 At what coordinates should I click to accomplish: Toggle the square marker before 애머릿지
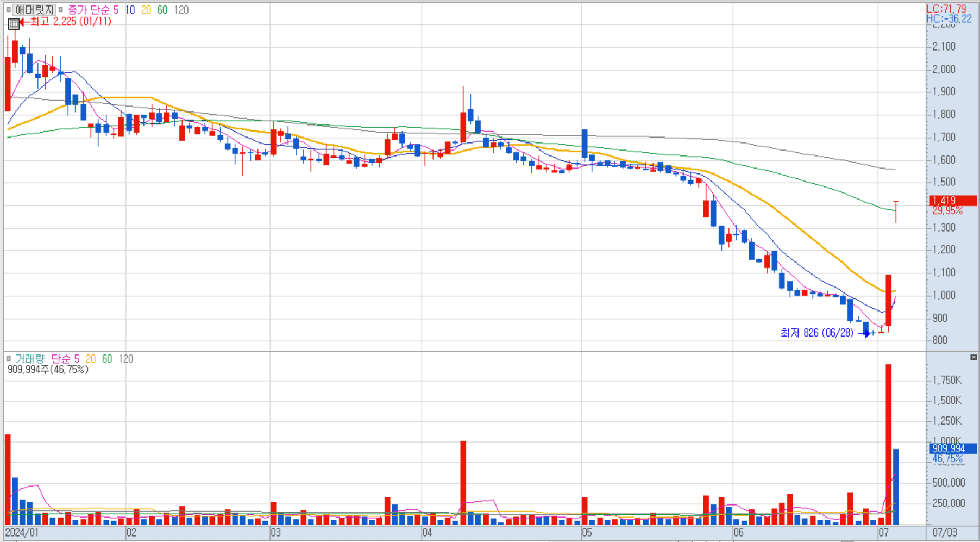[x=8, y=10]
